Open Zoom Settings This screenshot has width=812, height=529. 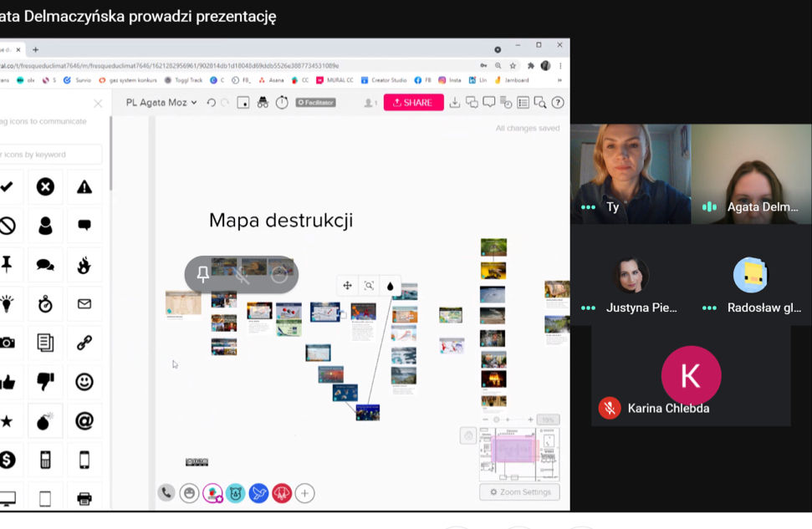pyautogui.click(x=520, y=491)
